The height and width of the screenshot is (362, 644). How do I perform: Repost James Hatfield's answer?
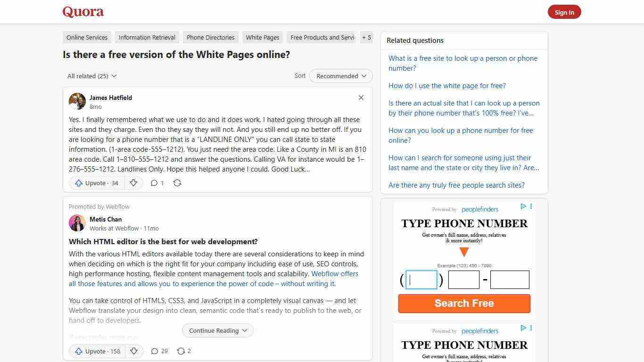[177, 183]
